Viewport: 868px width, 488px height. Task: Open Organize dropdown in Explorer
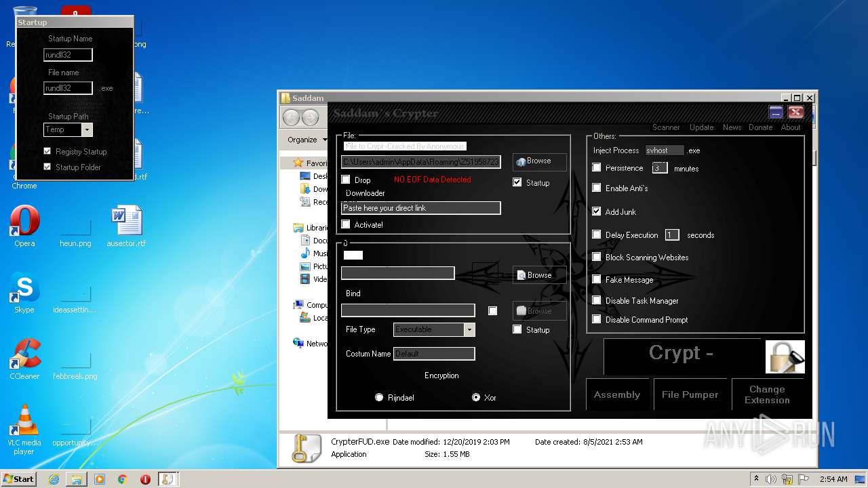(x=307, y=140)
